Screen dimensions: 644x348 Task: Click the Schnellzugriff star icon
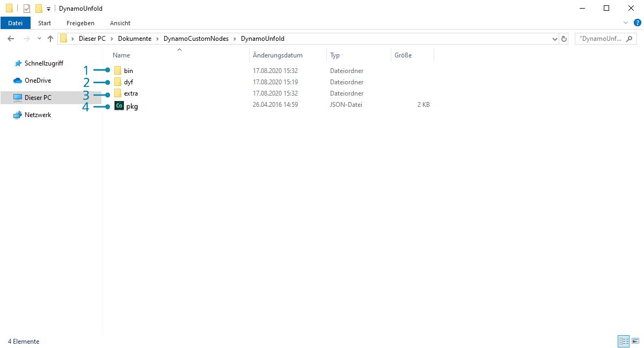pyautogui.click(x=18, y=63)
